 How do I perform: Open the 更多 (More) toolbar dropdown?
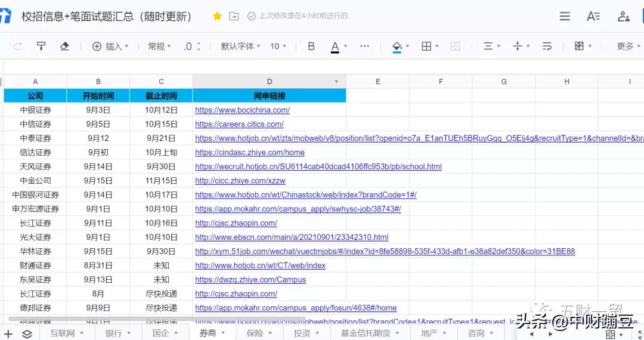coord(628,46)
